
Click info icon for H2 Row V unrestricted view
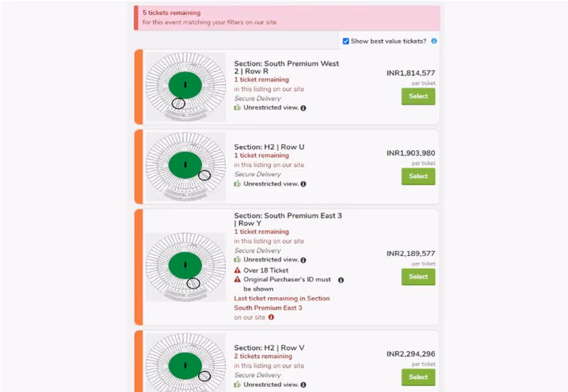click(303, 385)
